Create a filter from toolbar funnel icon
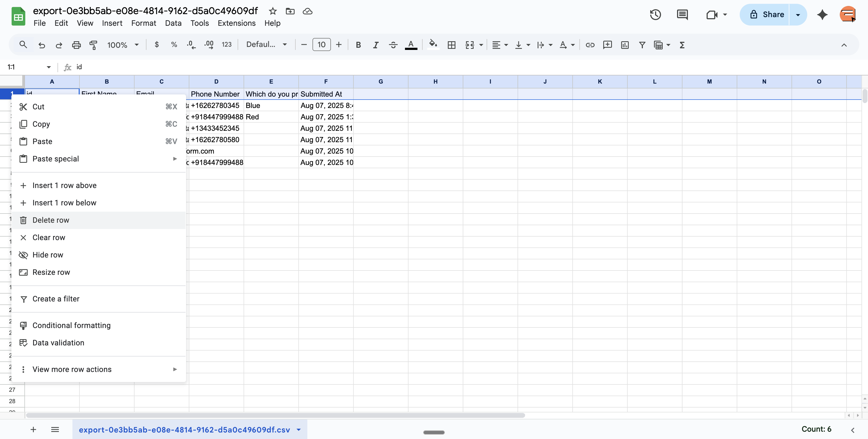This screenshot has height=439, width=868. [642, 45]
